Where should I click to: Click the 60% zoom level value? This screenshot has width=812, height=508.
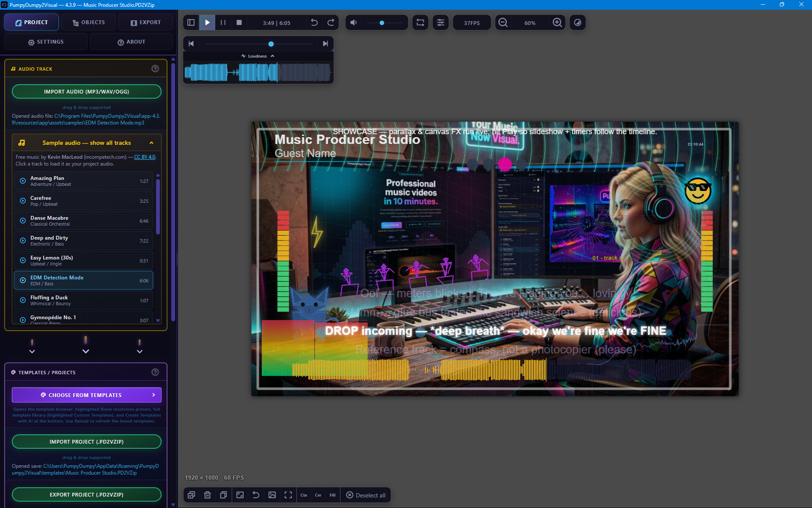pyautogui.click(x=530, y=23)
